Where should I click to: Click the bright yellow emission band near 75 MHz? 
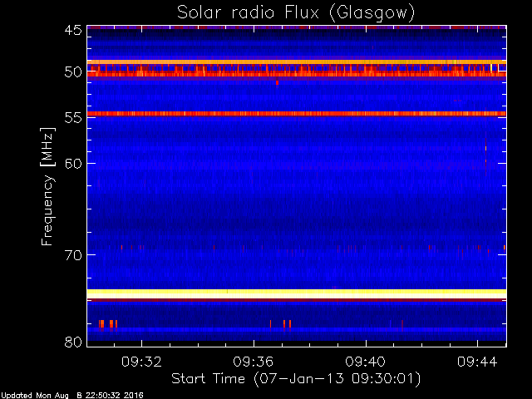point(297,293)
